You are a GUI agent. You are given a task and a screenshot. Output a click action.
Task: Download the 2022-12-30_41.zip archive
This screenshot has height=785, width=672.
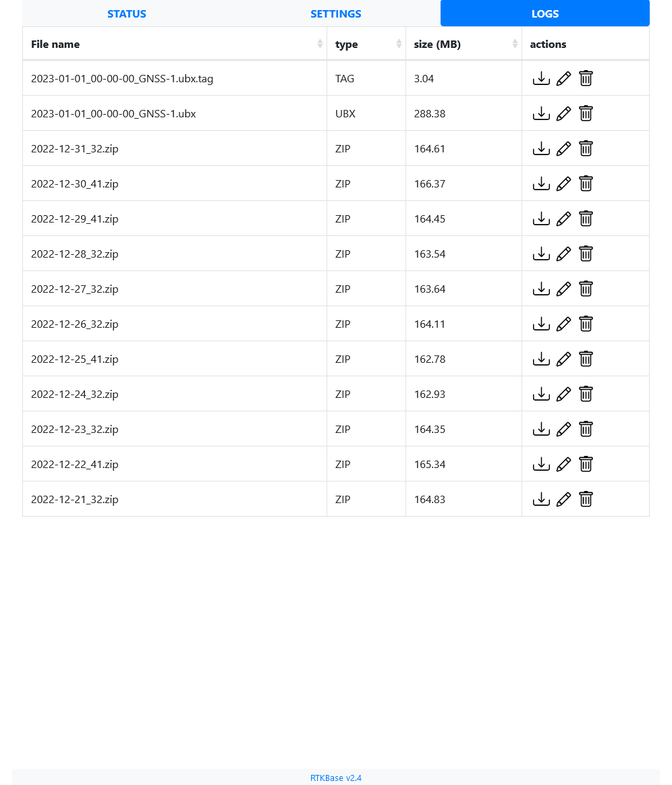(x=541, y=183)
